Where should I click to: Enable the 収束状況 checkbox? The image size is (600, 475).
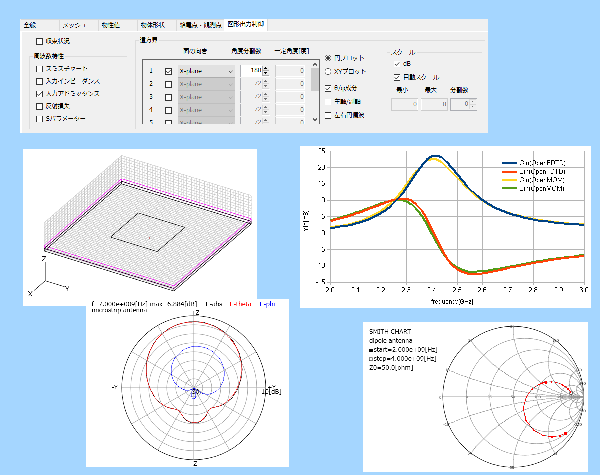point(39,41)
